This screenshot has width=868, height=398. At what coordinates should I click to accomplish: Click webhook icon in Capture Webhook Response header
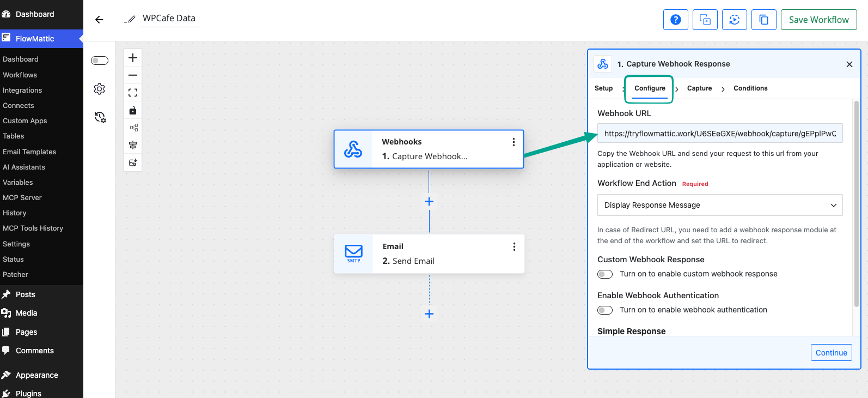click(603, 64)
